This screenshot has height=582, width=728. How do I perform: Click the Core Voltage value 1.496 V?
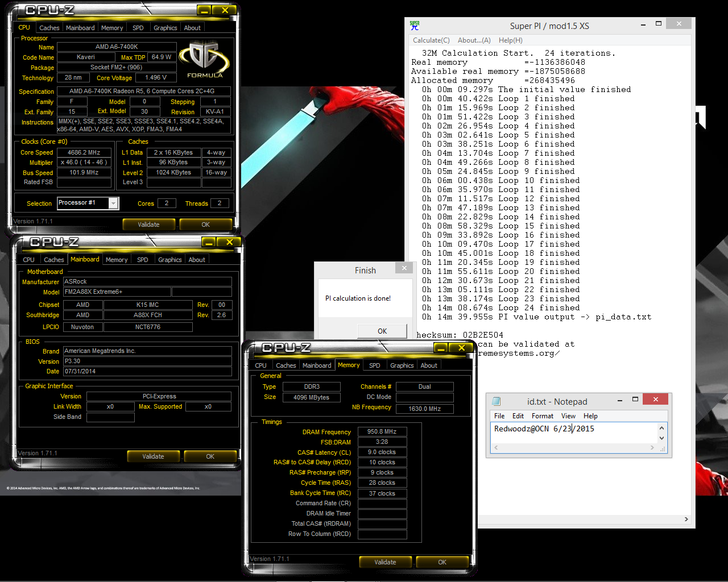coord(156,78)
